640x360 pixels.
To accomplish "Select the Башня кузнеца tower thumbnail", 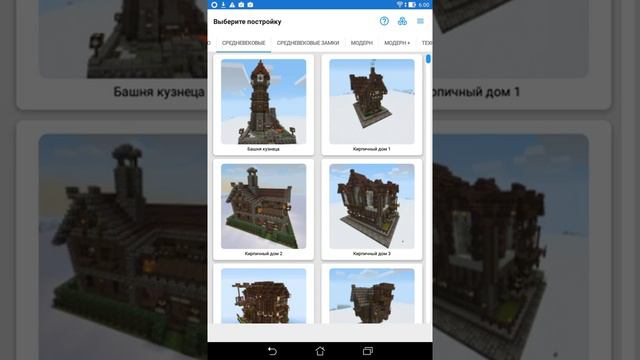I will [263, 102].
